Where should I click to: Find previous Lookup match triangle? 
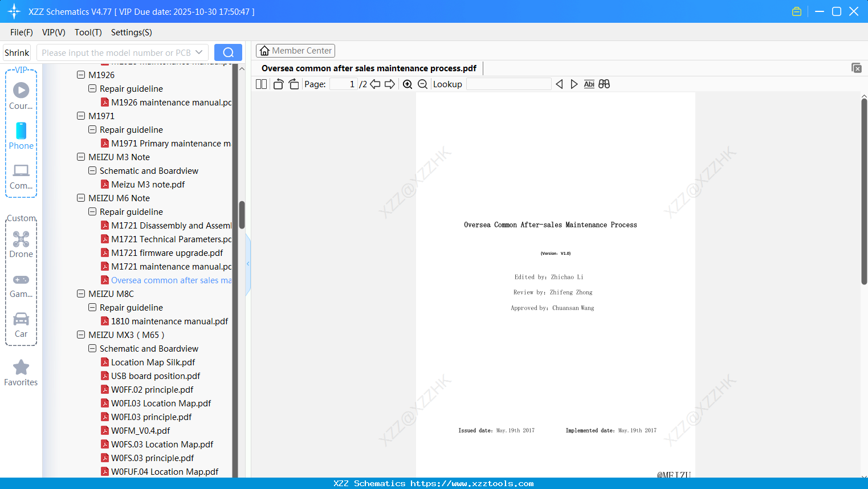(x=559, y=84)
